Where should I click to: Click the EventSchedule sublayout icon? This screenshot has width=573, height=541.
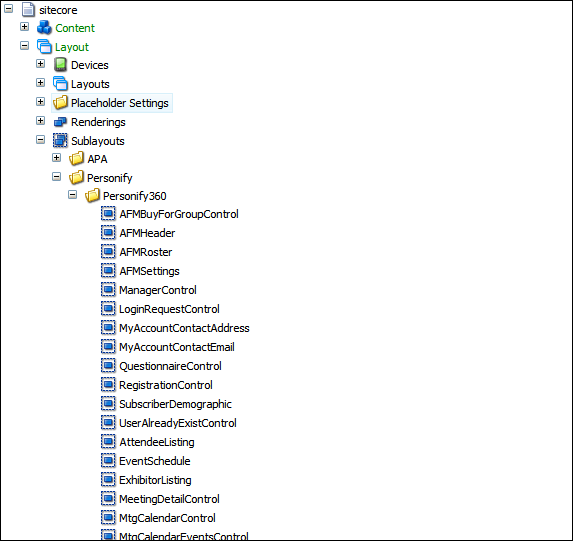click(x=108, y=461)
